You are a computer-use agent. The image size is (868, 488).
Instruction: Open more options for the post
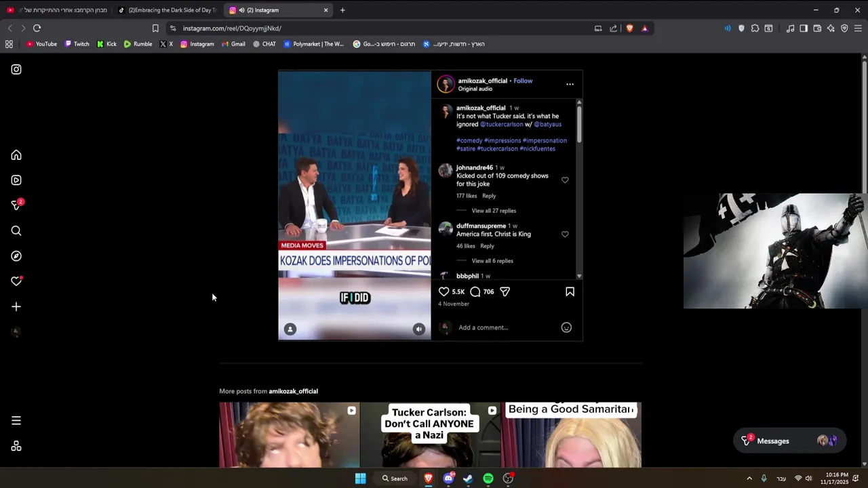click(570, 85)
